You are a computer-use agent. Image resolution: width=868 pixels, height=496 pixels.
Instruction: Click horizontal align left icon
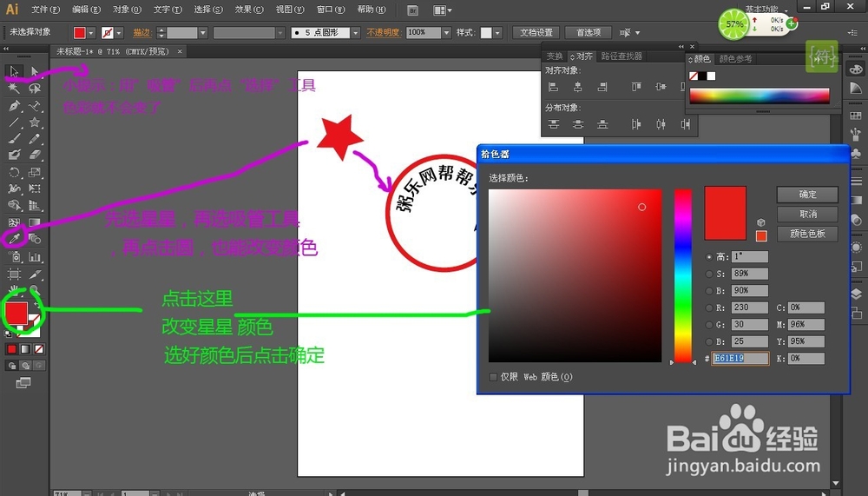pos(553,87)
